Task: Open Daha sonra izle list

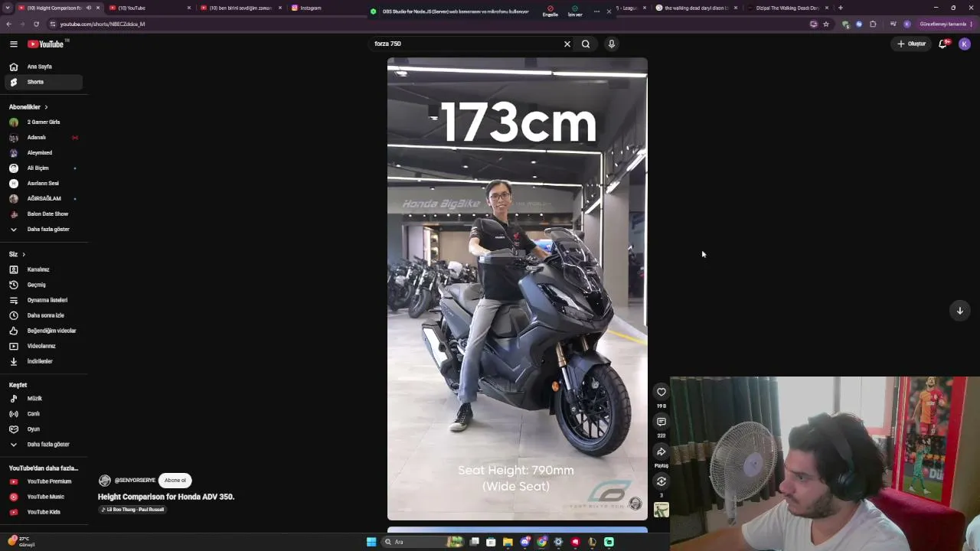Action: (44, 315)
